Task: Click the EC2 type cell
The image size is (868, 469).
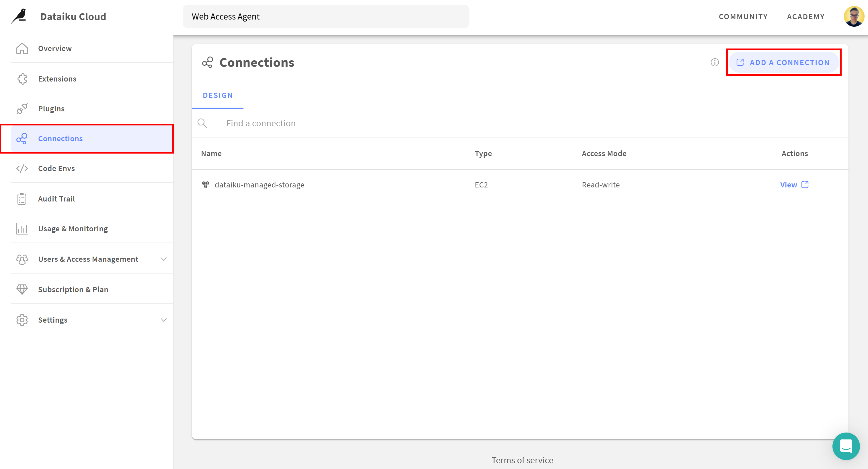Action: pyautogui.click(x=481, y=185)
